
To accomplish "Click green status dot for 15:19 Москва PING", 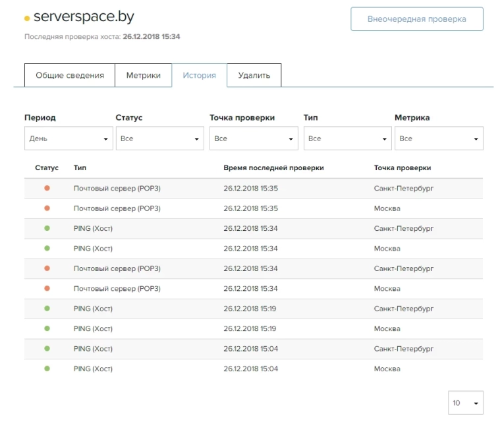I will (x=47, y=328).
